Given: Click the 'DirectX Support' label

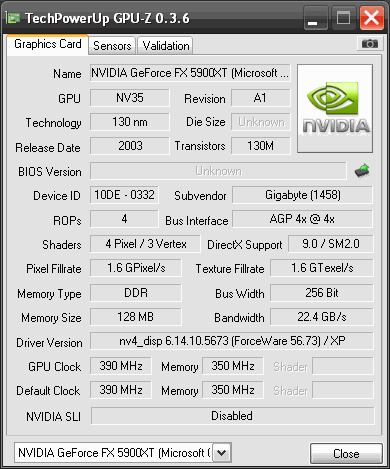Looking at the screenshot, I should click(x=245, y=245).
